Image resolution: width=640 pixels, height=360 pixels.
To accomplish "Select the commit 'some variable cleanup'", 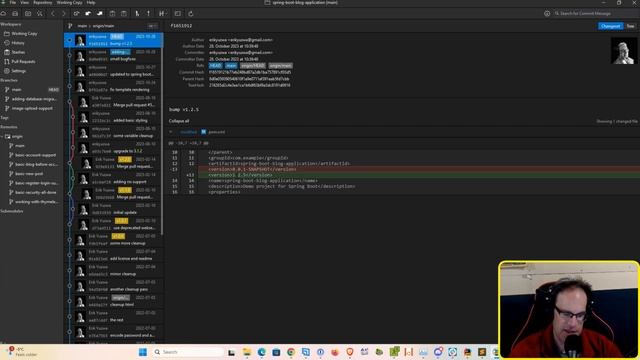I will point(113,132).
